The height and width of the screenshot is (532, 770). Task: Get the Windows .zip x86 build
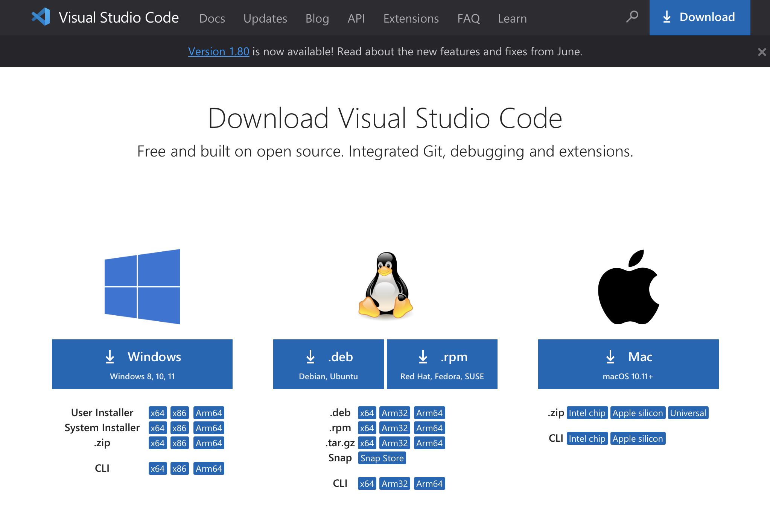click(x=180, y=443)
